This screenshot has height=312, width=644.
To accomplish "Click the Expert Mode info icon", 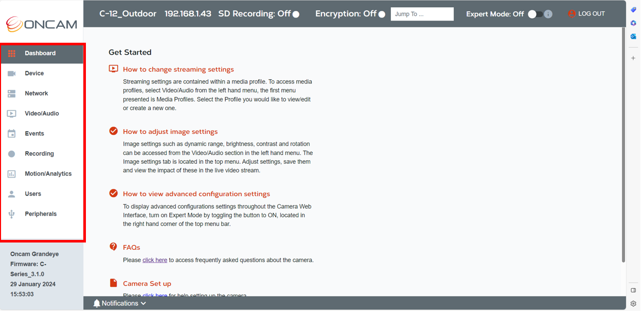I will tap(548, 14).
